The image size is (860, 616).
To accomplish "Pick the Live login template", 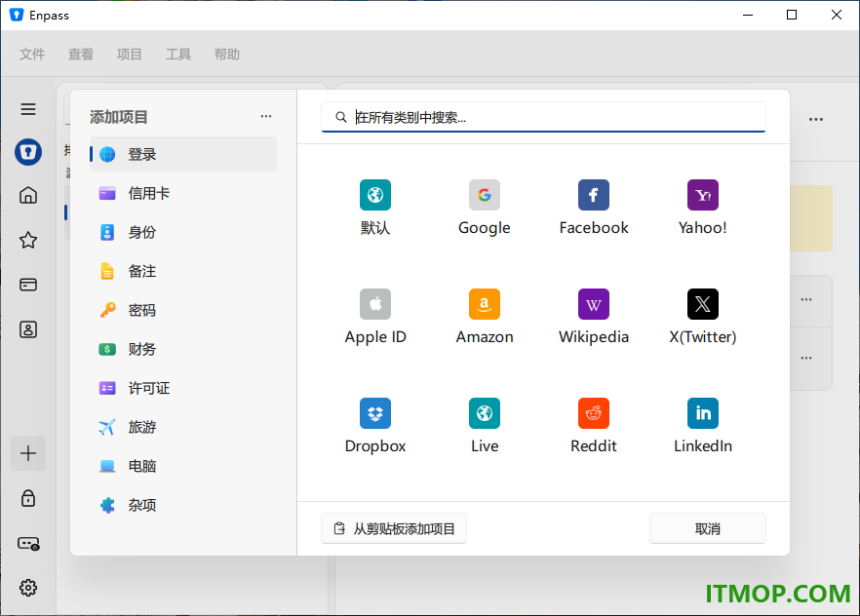I will tap(485, 413).
